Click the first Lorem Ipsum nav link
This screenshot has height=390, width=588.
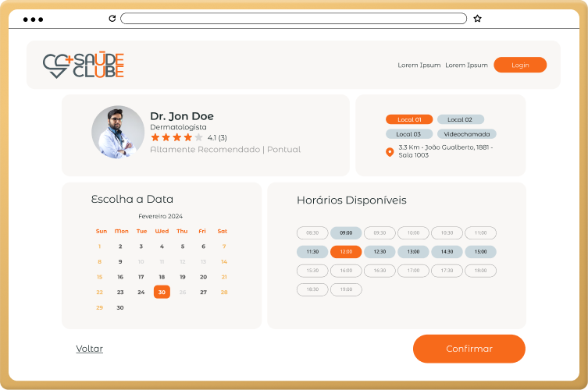[419, 66]
